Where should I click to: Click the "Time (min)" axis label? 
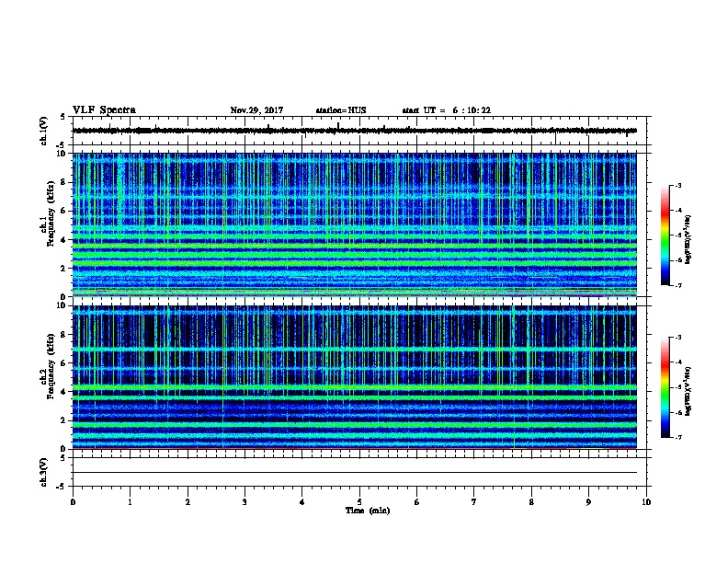point(368,511)
